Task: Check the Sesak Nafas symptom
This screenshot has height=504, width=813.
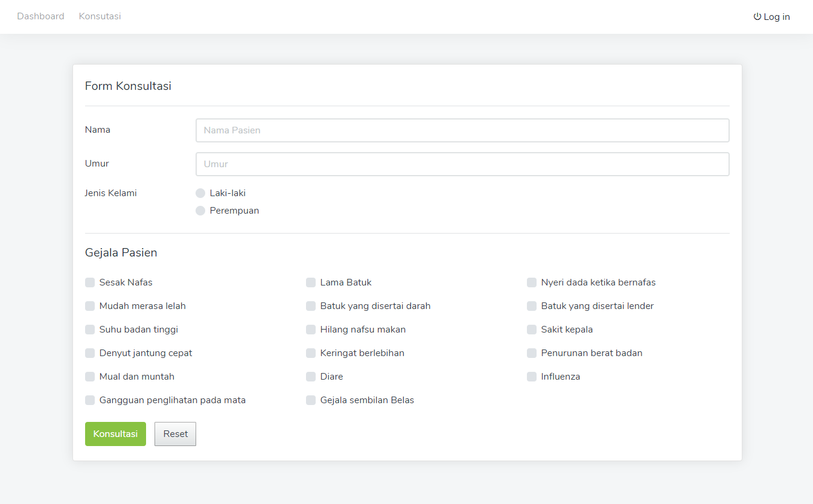Action: 90,282
